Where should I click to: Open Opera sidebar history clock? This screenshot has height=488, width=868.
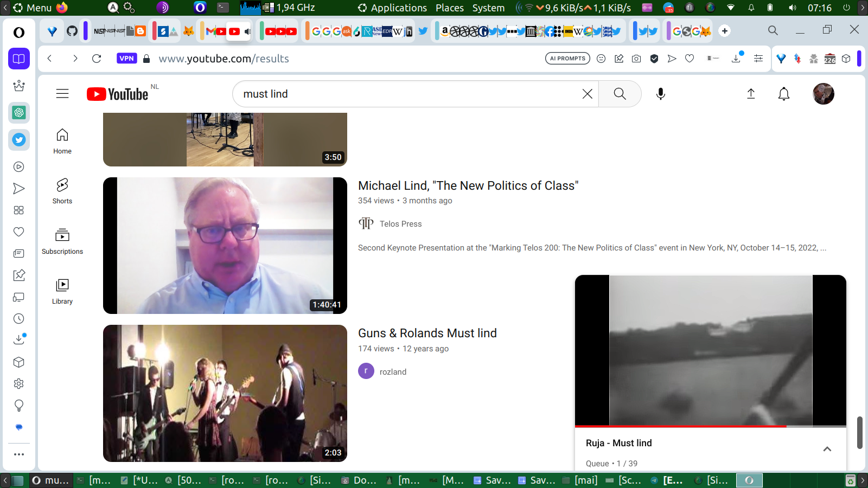pyautogui.click(x=19, y=319)
